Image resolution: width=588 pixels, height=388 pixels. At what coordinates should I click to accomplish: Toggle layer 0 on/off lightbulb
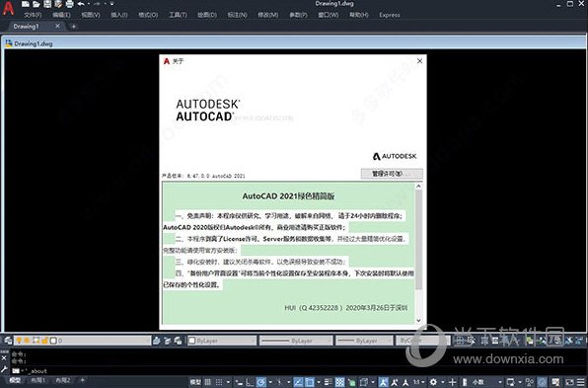click(x=19, y=341)
